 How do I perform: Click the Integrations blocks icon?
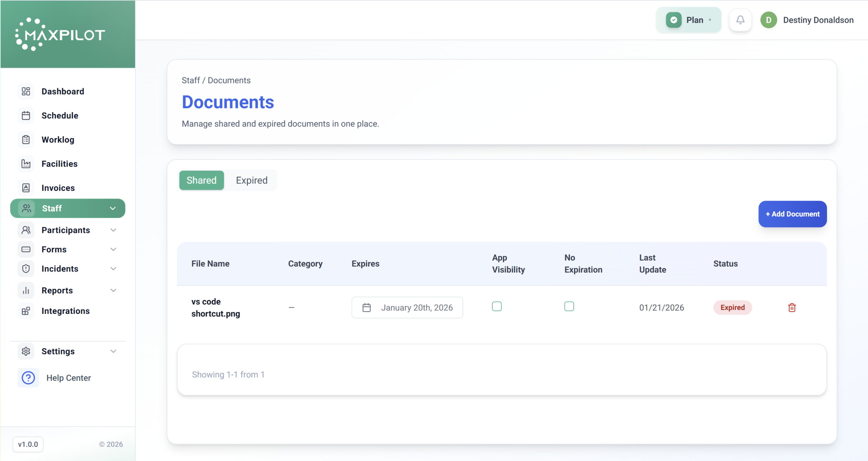click(26, 311)
